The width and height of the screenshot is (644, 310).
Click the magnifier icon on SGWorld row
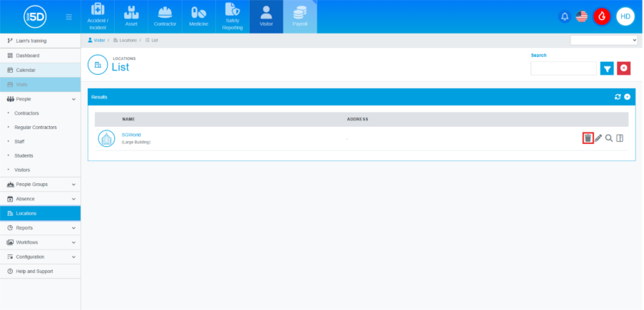[609, 138]
